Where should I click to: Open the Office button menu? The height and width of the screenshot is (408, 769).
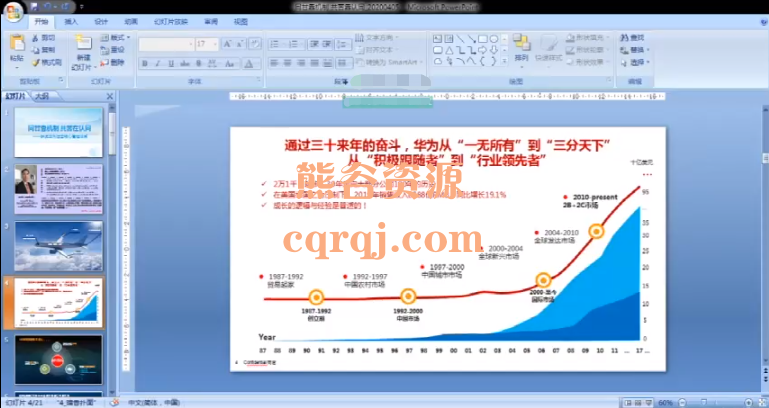pyautogui.click(x=13, y=13)
